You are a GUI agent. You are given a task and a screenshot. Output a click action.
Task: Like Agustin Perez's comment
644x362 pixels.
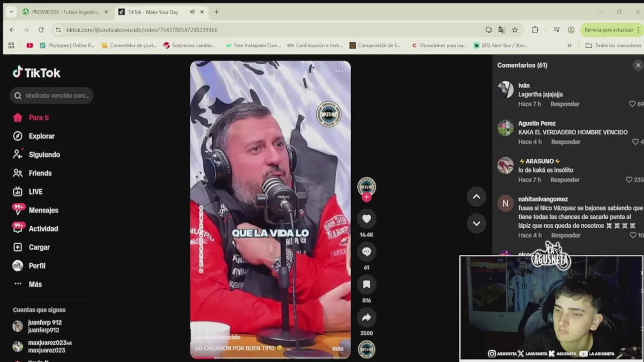click(635, 142)
